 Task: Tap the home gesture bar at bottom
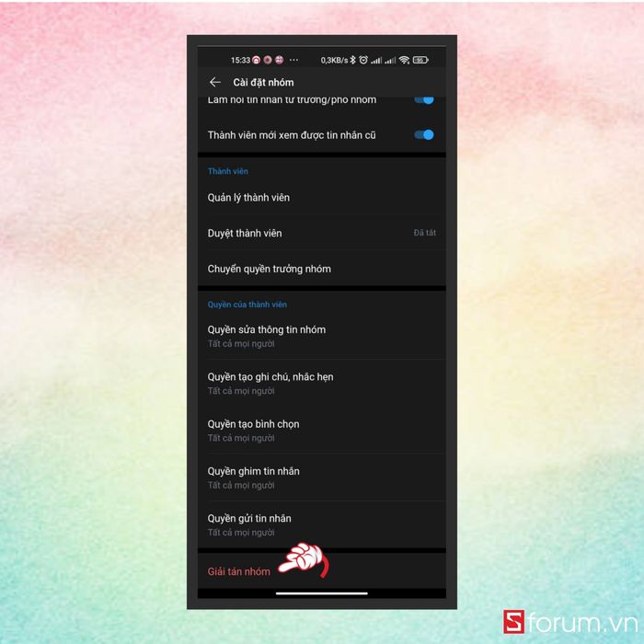tap(322, 593)
